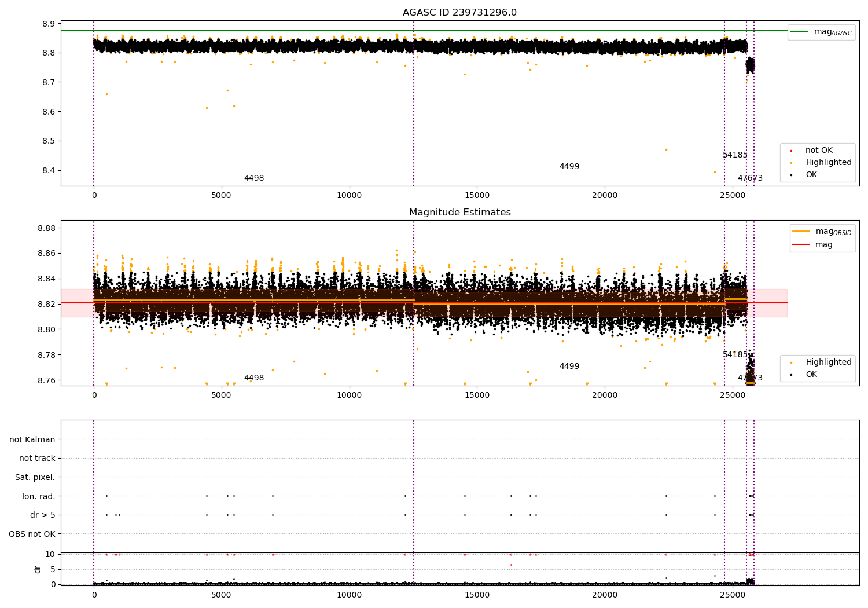868x608 pixels.
Task: Click the 'dr' y-axis label
Action: pyautogui.click(x=38, y=569)
